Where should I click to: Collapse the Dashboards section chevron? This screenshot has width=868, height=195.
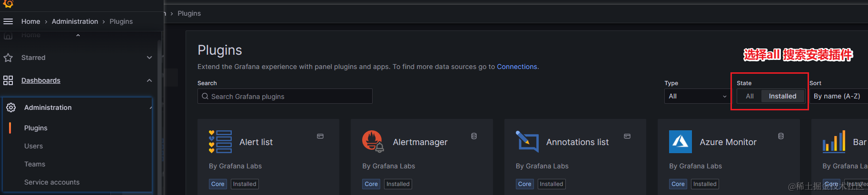pyautogui.click(x=149, y=80)
